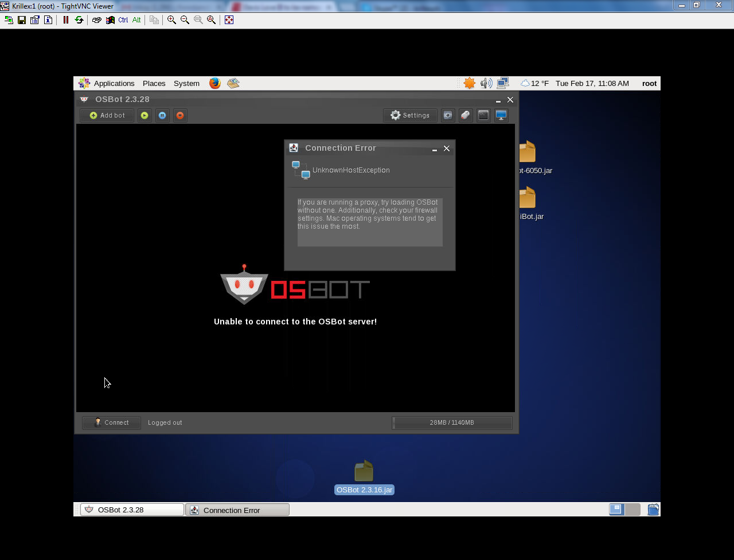This screenshot has height=560, width=734.
Task: Click the Connect button in OSBot
Action: (111, 422)
